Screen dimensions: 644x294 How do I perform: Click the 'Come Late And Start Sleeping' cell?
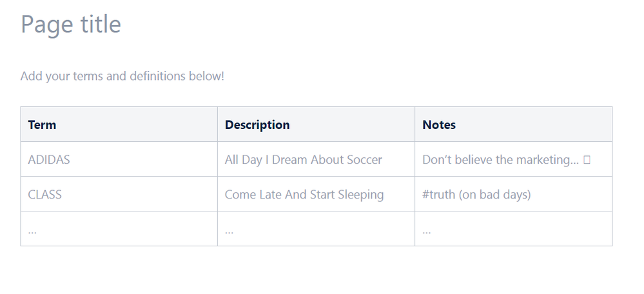[317, 194]
